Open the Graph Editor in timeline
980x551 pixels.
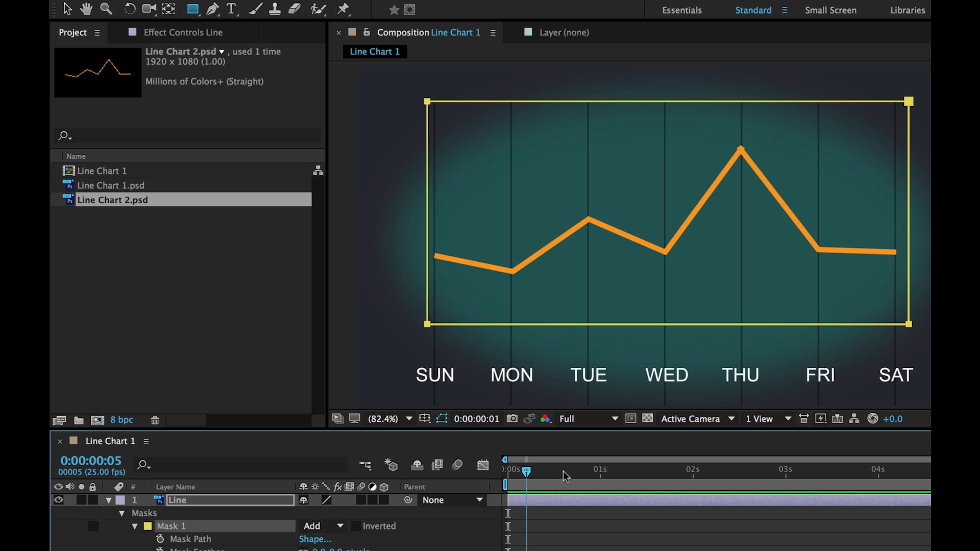click(x=483, y=465)
